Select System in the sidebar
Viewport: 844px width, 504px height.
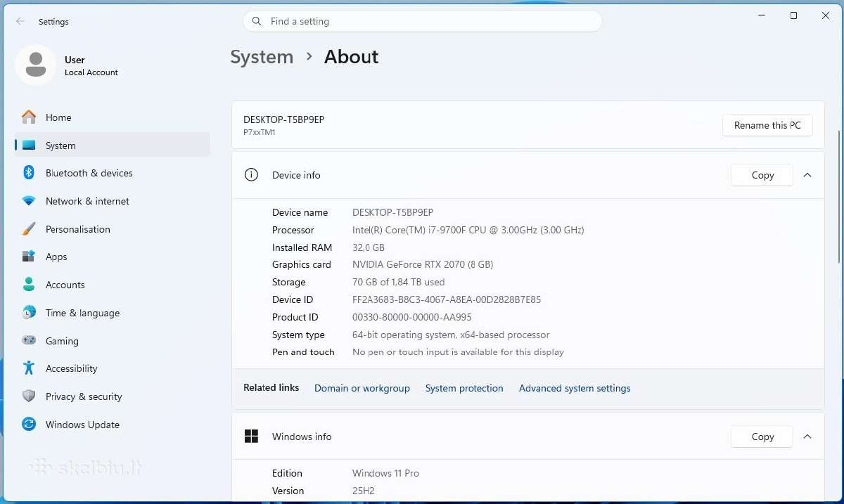[x=113, y=146]
